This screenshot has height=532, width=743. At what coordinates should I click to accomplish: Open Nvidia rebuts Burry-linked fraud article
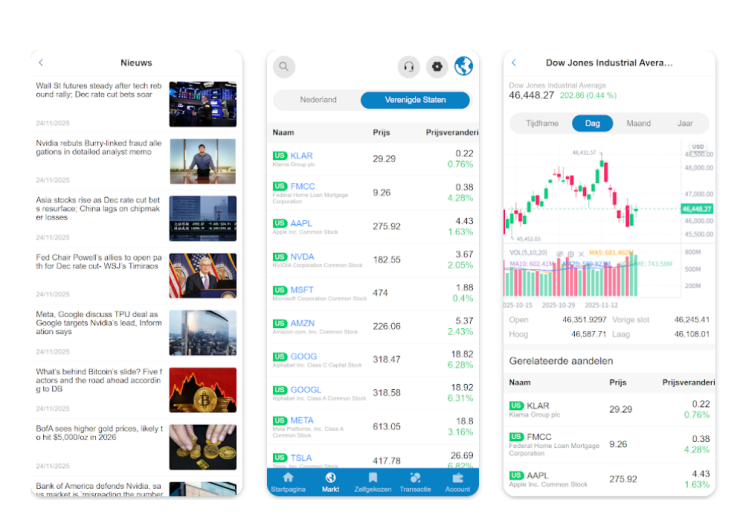136,161
